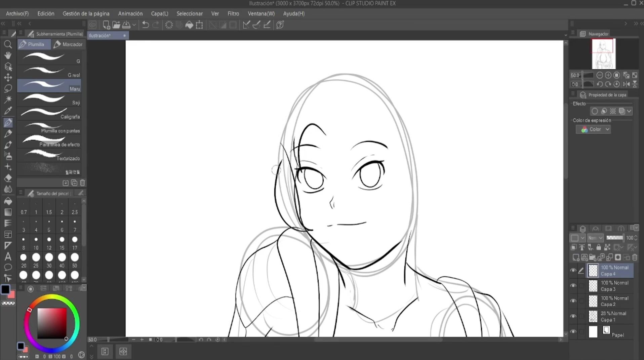The height and width of the screenshot is (360, 644).
Task: Click the Redo arrow in command bar
Action: pyautogui.click(x=156, y=25)
